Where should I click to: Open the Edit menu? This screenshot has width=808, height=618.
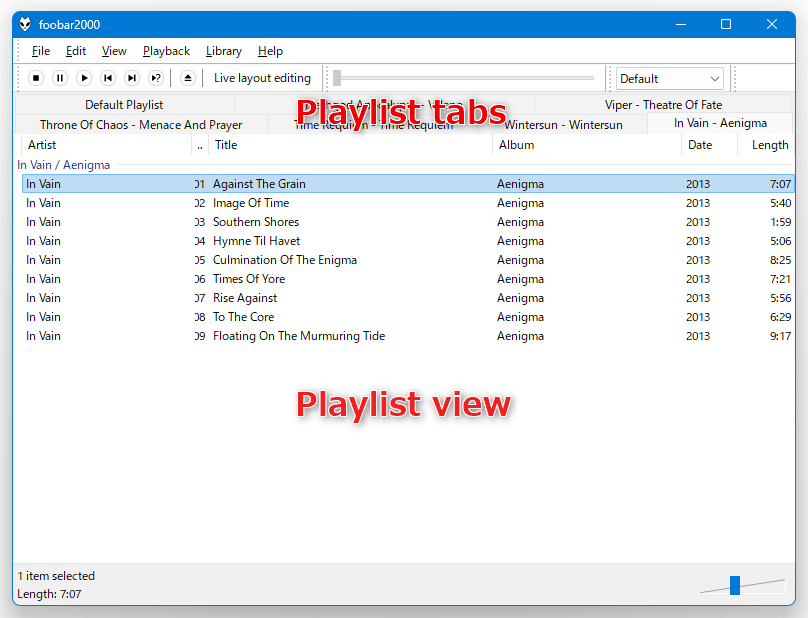click(x=76, y=51)
